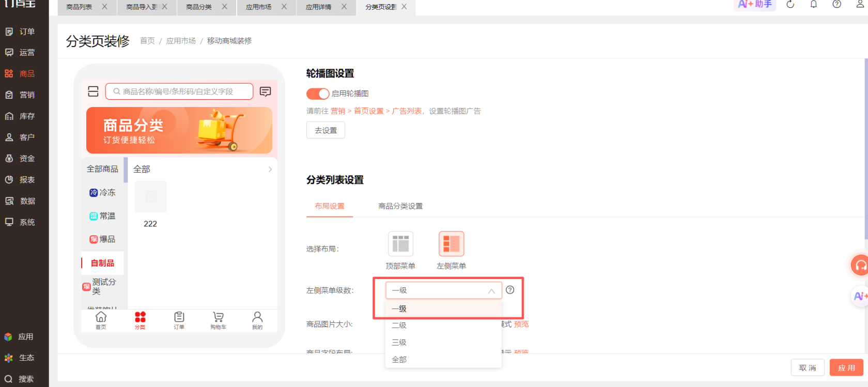Open 库存 in the sidebar
This screenshot has height=387, width=868.
tap(21, 116)
